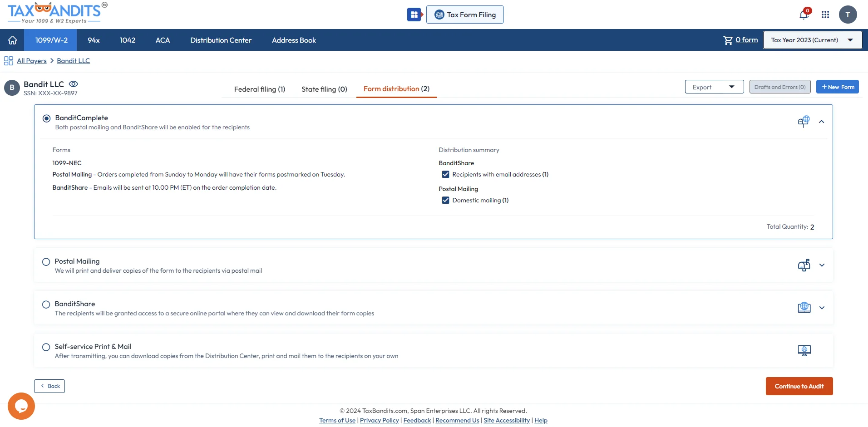Viewport: 868px width, 427px height.
Task: Go to Distribution Center
Action: pos(221,40)
